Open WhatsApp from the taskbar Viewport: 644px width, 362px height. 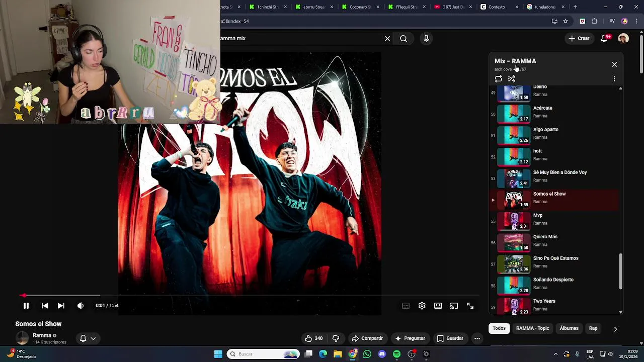pyautogui.click(x=367, y=354)
